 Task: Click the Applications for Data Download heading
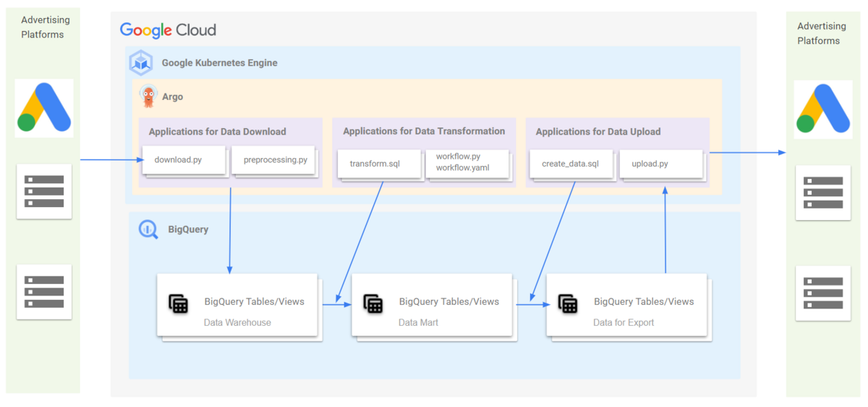(217, 132)
